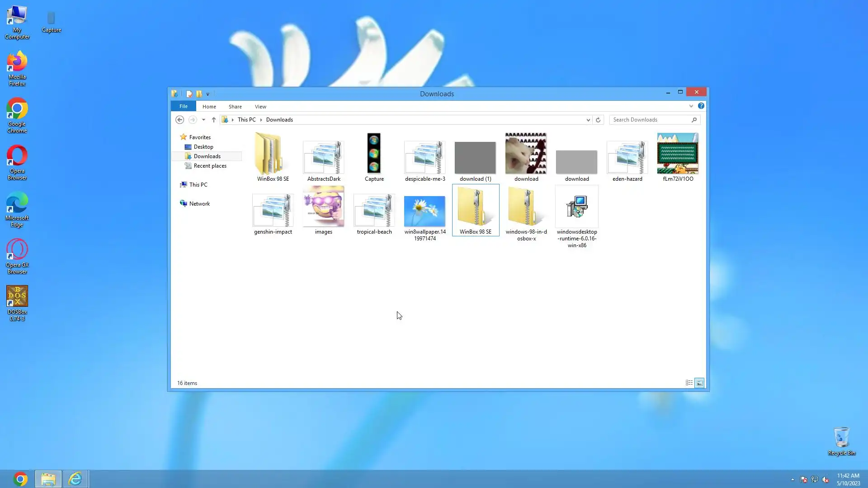Image resolution: width=868 pixels, height=488 pixels.
Task: Open the Explorer Help icon
Action: coord(701,106)
